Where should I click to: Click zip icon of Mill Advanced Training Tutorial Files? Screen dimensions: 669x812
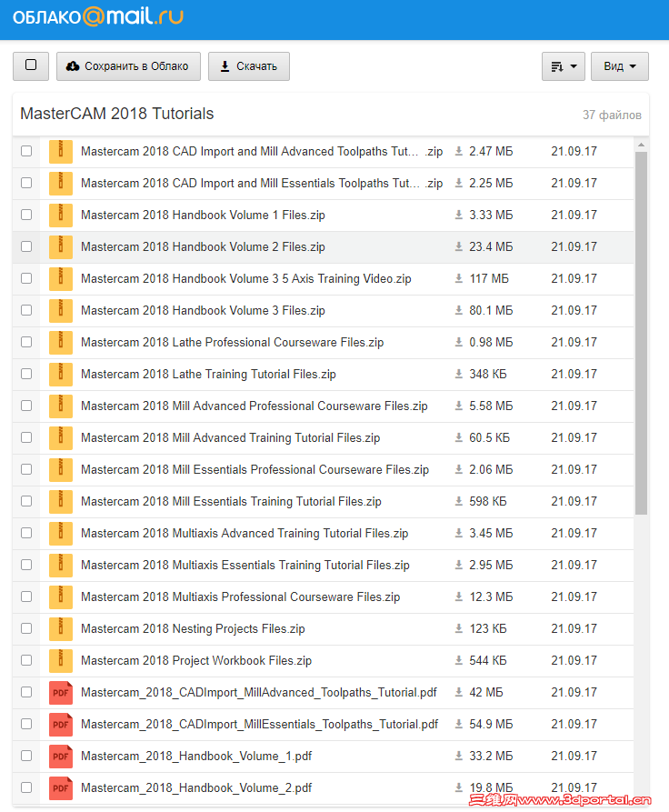point(61,438)
